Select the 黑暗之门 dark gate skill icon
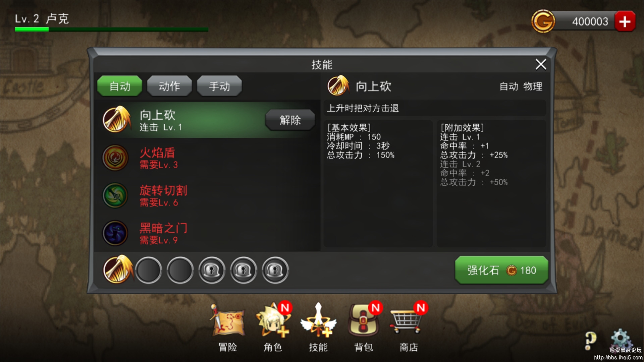This screenshot has height=362, width=644. pyautogui.click(x=115, y=233)
